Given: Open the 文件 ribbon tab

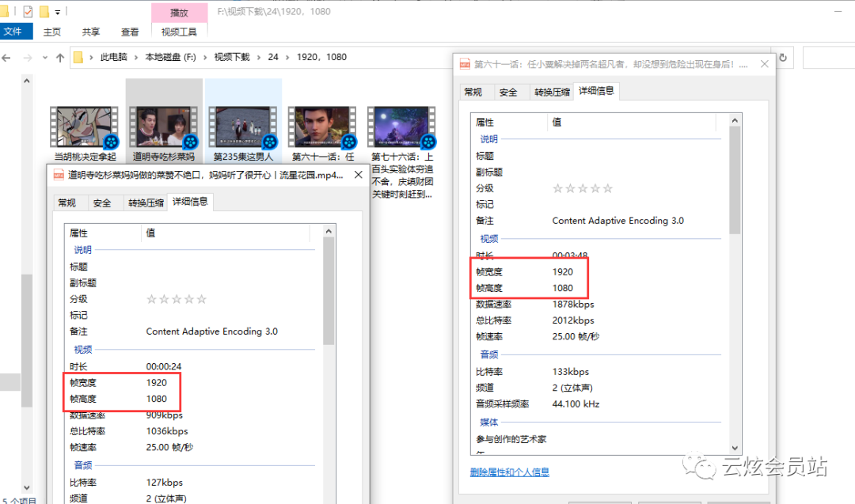Looking at the screenshot, I should (x=15, y=32).
